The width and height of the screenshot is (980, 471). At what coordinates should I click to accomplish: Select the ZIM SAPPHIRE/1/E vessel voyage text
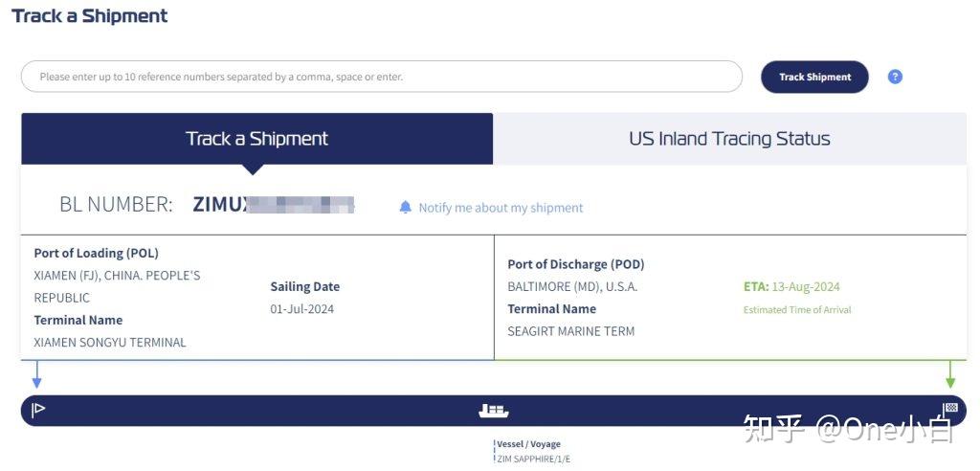coord(533,459)
